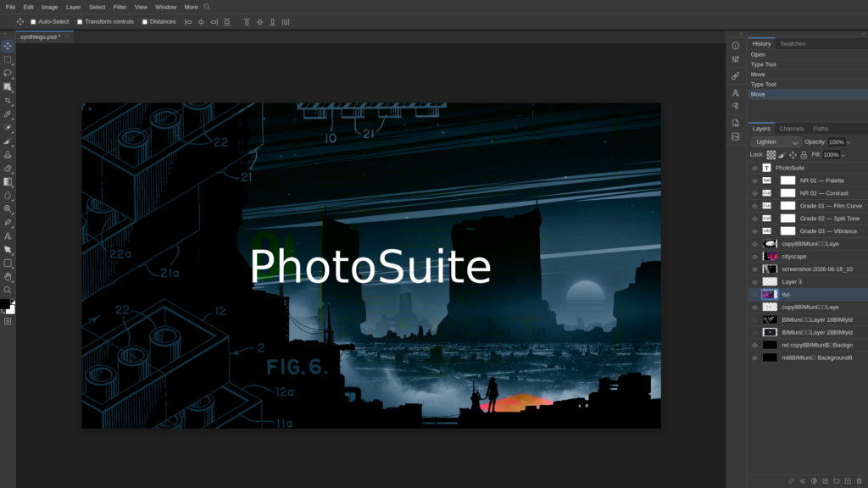Image resolution: width=868 pixels, height=488 pixels.
Task: Select the Dodge tool
Action: [8, 208]
